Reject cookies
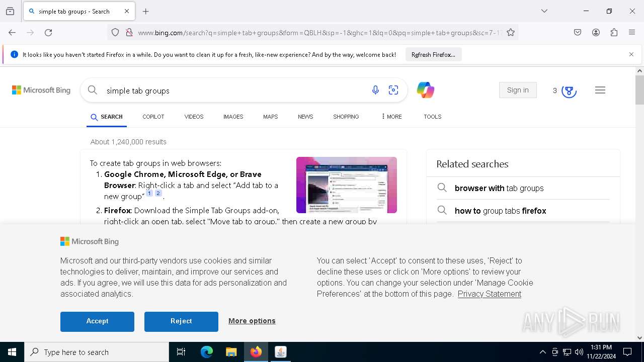The width and height of the screenshot is (644, 362). point(181,321)
